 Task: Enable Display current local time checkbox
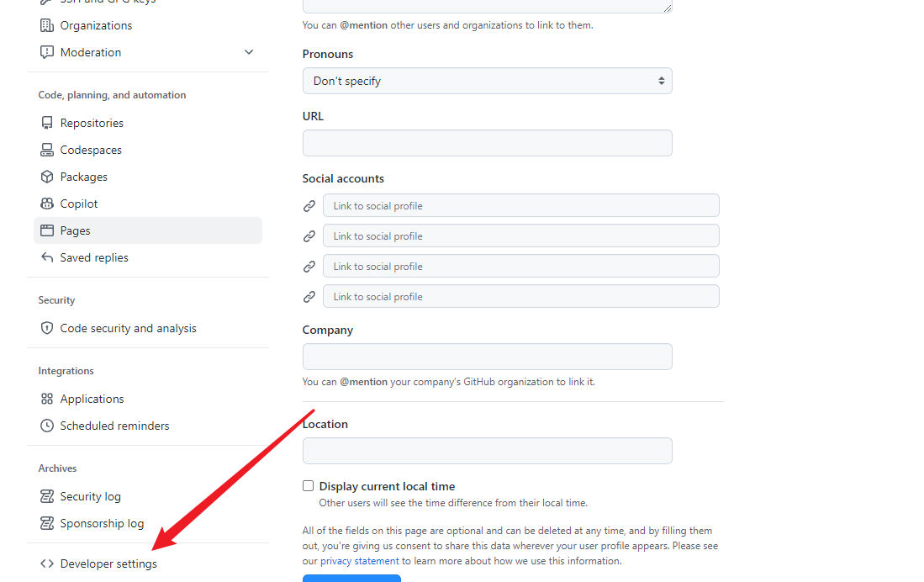[309, 486]
